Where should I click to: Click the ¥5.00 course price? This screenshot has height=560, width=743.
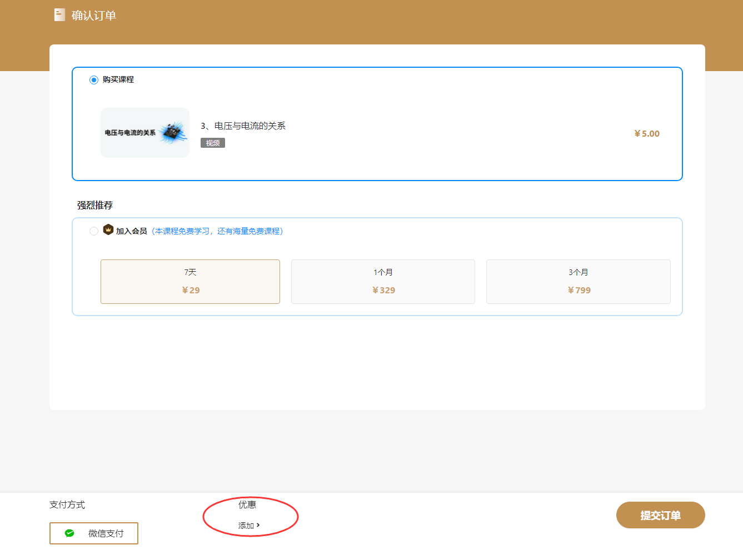tap(647, 134)
